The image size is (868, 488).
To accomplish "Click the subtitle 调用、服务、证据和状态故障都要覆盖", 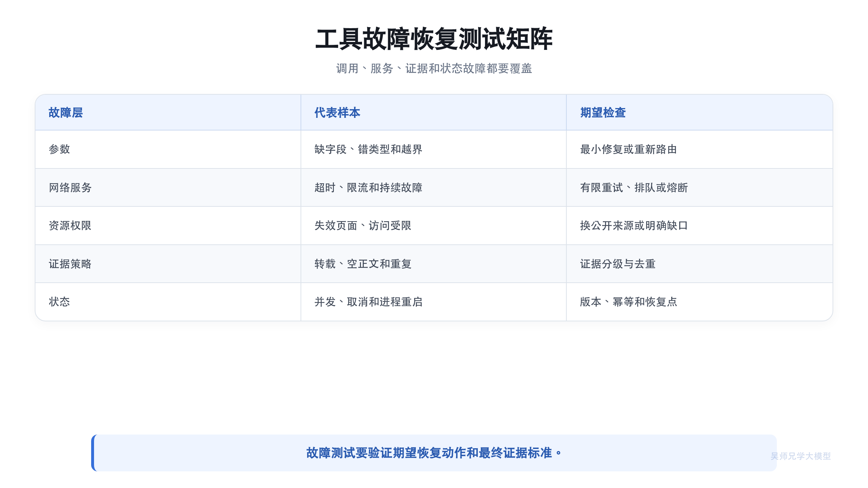I will pyautogui.click(x=434, y=68).
